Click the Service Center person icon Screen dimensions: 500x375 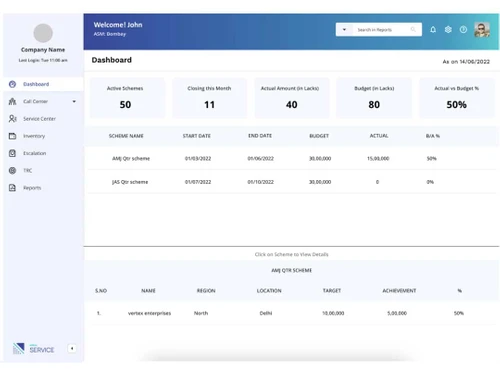click(12, 119)
